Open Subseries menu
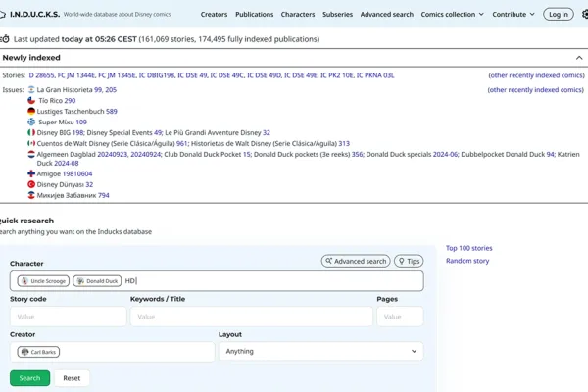Image resolution: width=588 pixels, height=392 pixels. click(337, 15)
